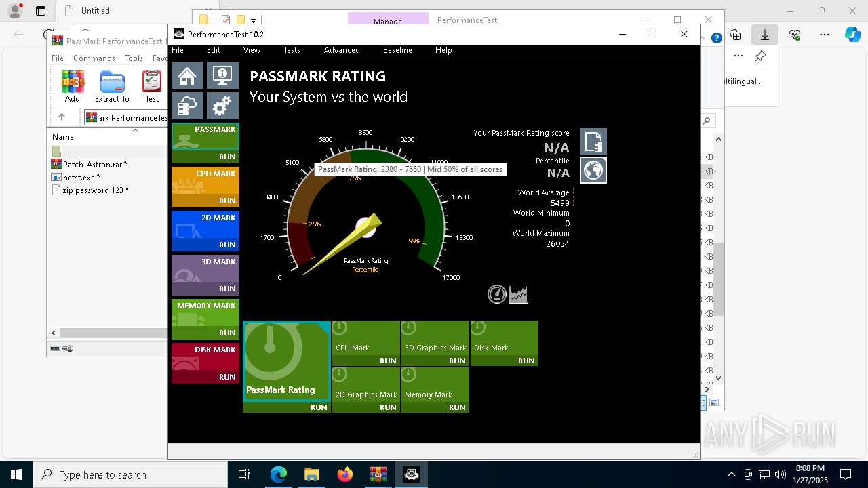
Task: Open WinRAR's Tools menu
Action: pos(134,58)
